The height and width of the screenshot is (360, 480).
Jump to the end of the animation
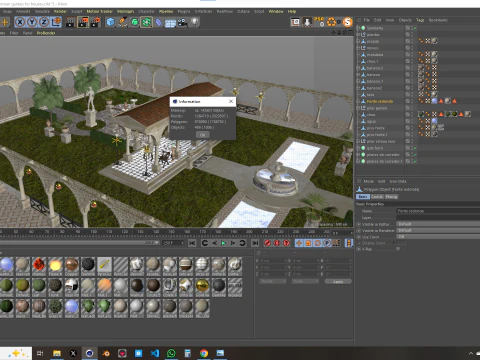255,243
